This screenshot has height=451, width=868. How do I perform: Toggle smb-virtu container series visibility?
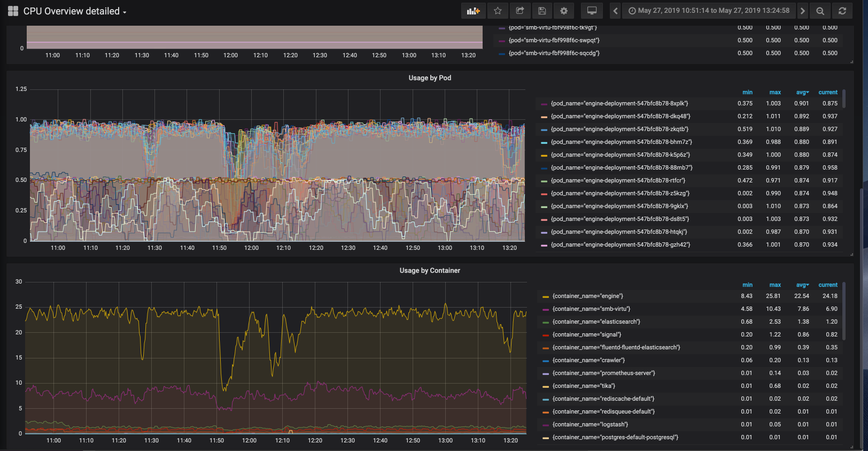[x=591, y=309]
